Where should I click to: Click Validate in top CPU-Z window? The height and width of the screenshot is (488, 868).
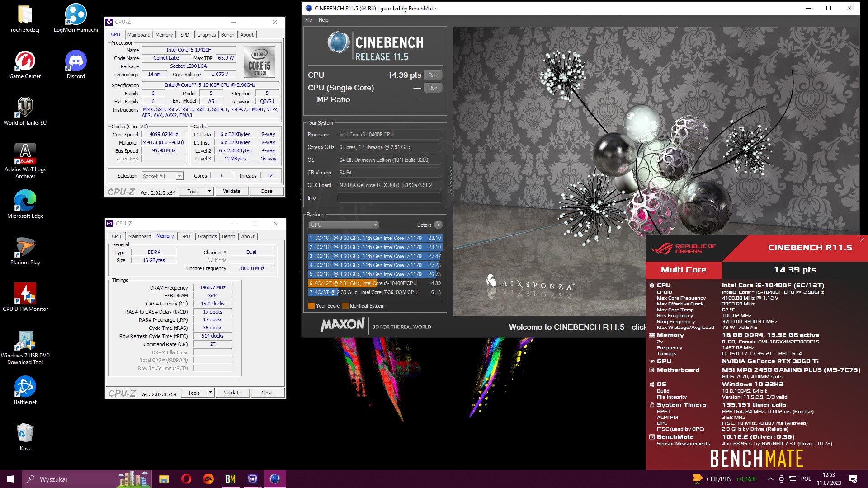[231, 191]
